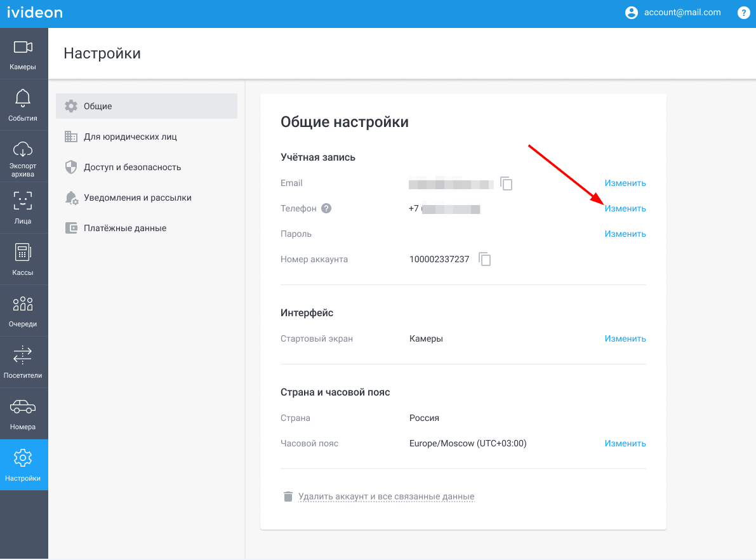
Task: Click the Россия country value
Action: click(424, 418)
